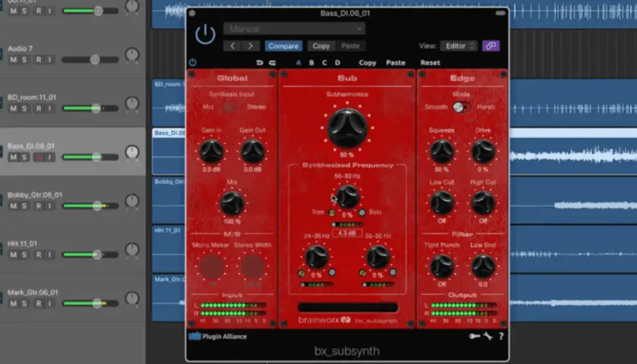Click the High Cut knob
The image size is (637, 364).
pos(483,202)
